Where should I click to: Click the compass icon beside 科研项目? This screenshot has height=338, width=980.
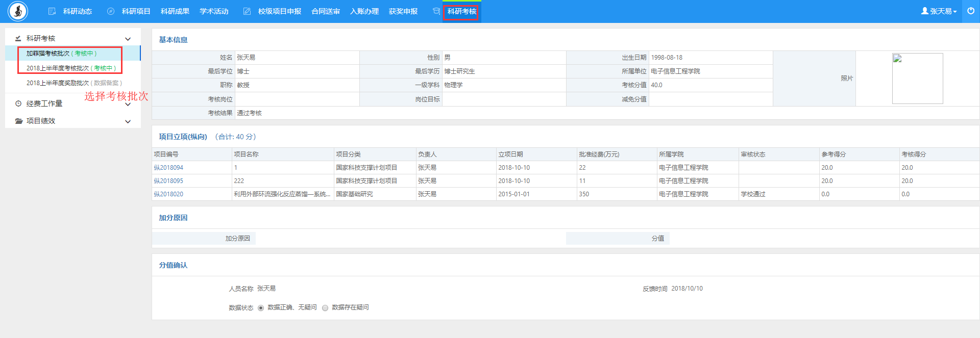point(110,11)
